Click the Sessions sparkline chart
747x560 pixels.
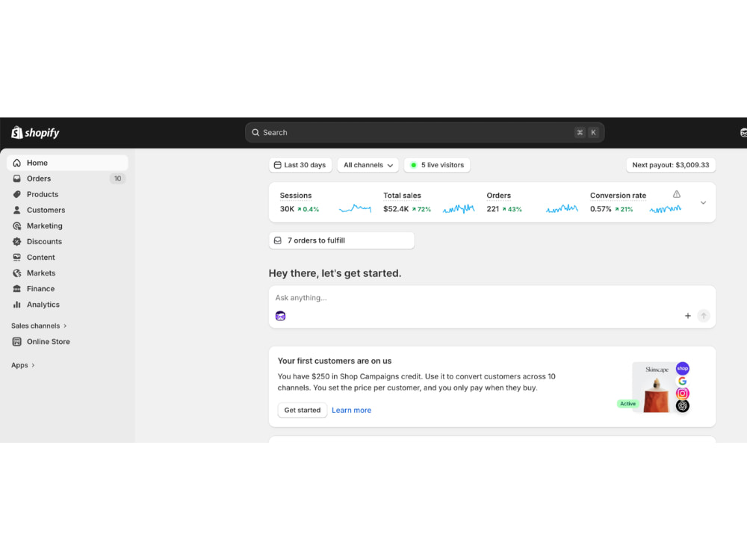pyautogui.click(x=355, y=208)
